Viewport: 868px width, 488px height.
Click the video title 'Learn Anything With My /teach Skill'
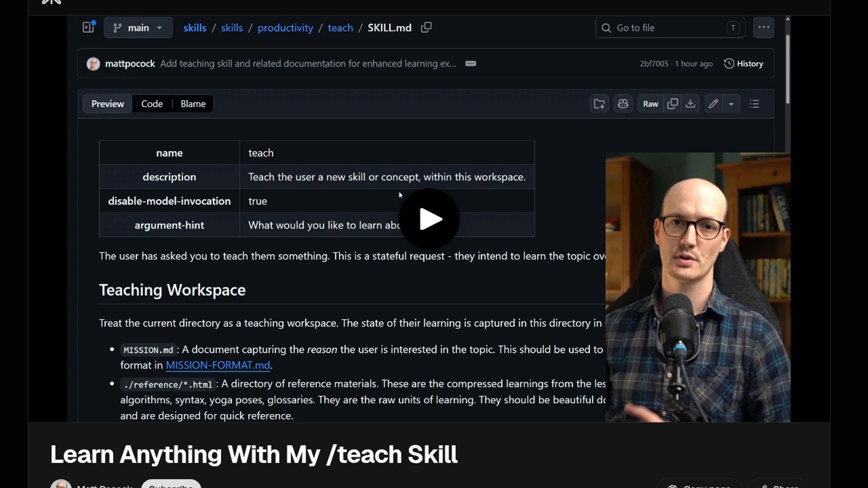point(254,454)
